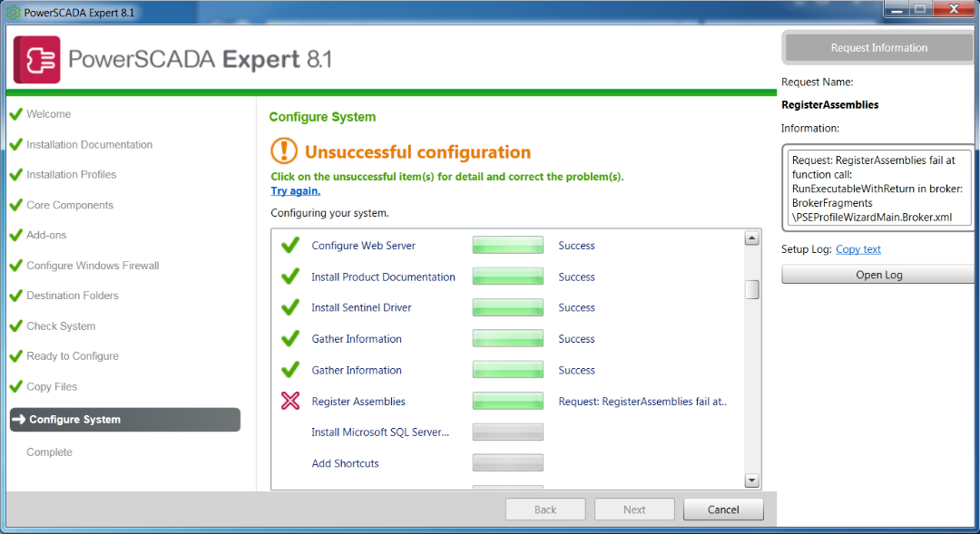Click the arrow icon in Configure System step
This screenshot has height=534, width=980.
(19, 419)
